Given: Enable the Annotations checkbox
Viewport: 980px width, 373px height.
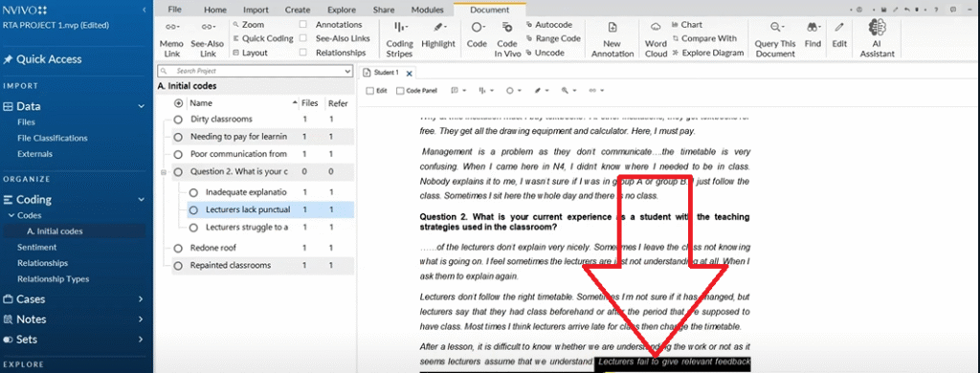Looking at the screenshot, I should 302,24.
